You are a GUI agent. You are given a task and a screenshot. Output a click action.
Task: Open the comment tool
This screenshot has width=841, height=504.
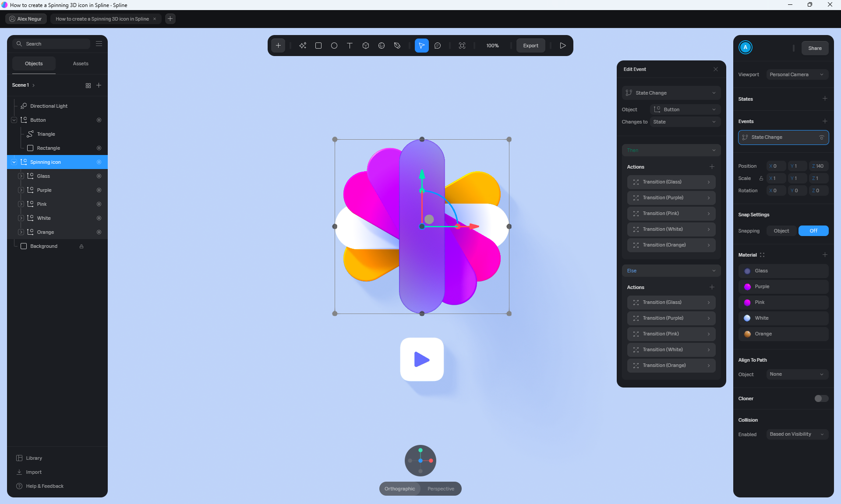(438, 46)
